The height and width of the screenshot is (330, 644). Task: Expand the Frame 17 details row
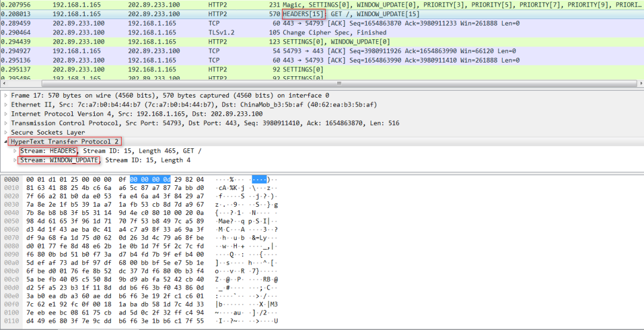pyautogui.click(x=6, y=95)
